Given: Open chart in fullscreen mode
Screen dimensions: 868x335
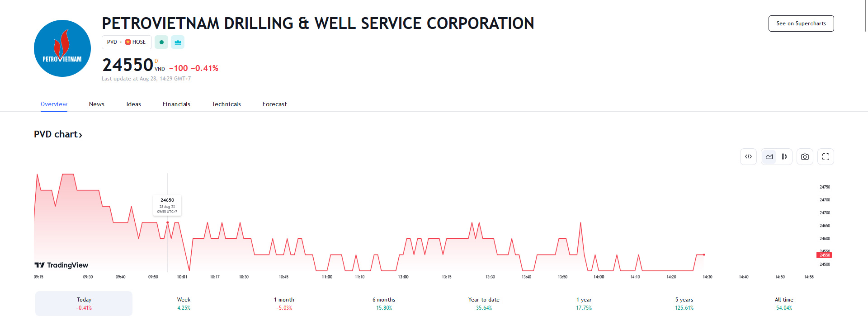Looking at the screenshot, I should tap(826, 157).
